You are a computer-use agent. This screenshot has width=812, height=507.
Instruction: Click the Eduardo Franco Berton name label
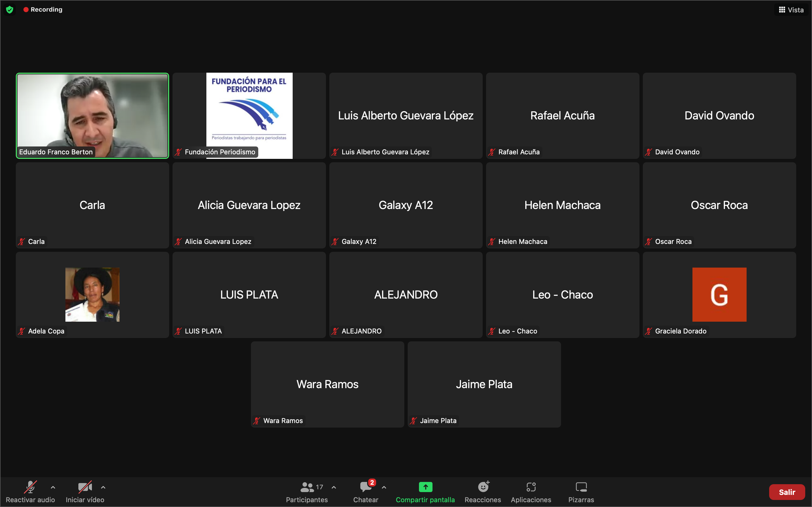(56, 152)
